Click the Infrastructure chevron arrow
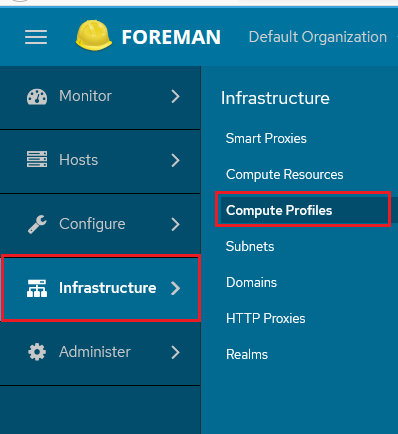 tap(175, 288)
